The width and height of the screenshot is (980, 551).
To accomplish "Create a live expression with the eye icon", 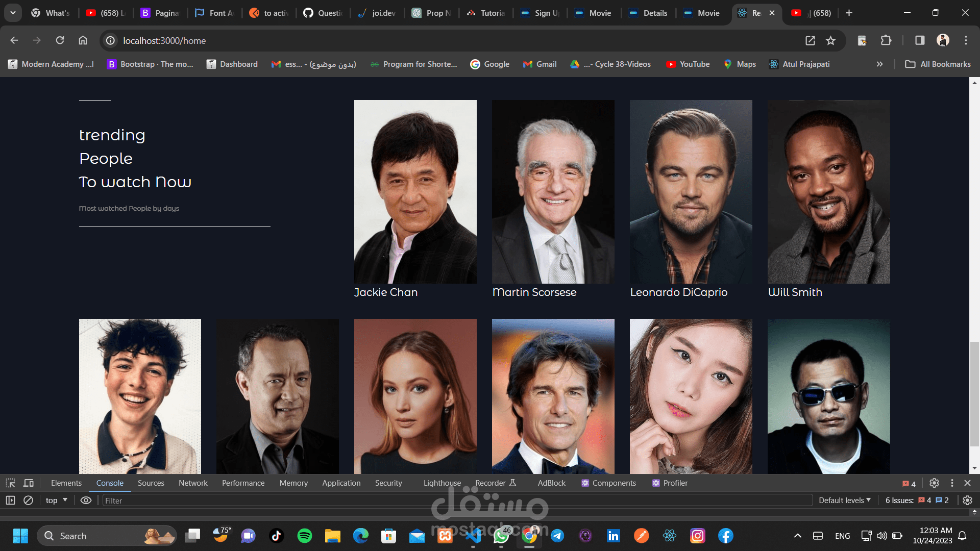I will (86, 500).
